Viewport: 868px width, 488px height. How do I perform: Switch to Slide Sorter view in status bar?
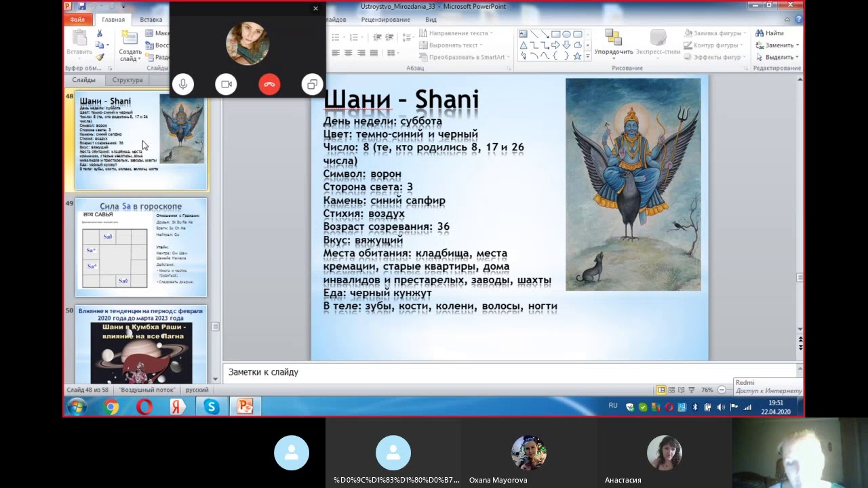(671, 390)
